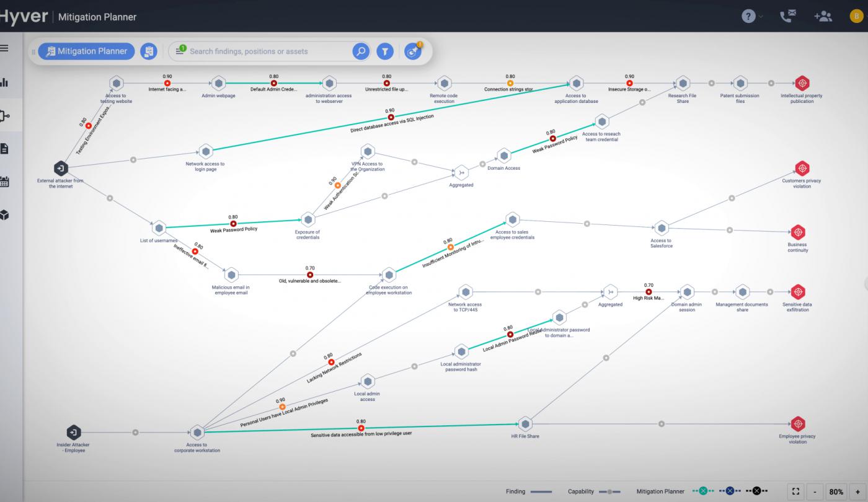This screenshot has height=502, width=868.
Task: Click the Direct database access via SQL Injection finding
Action: pos(391,116)
